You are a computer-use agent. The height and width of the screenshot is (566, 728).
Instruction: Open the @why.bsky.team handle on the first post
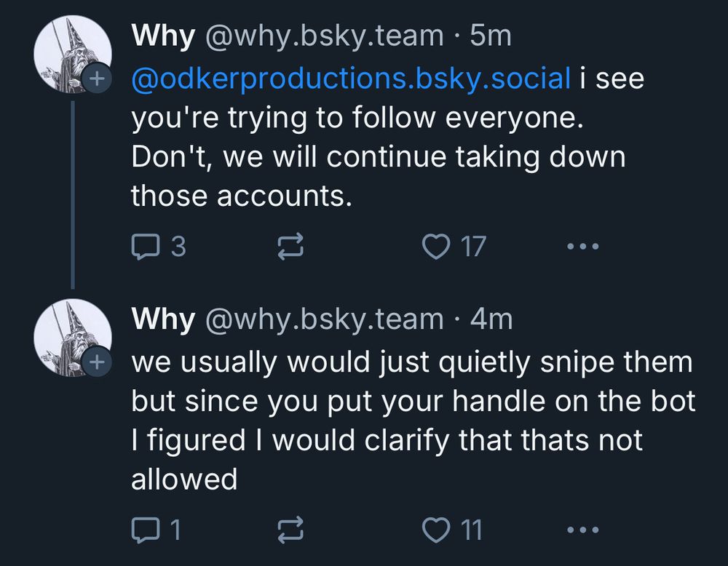(x=325, y=36)
